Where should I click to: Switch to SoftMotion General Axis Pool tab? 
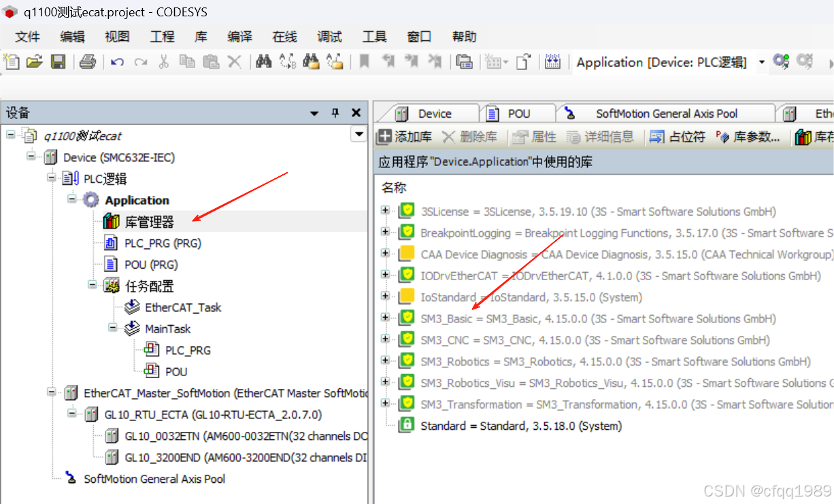tap(666, 114)
